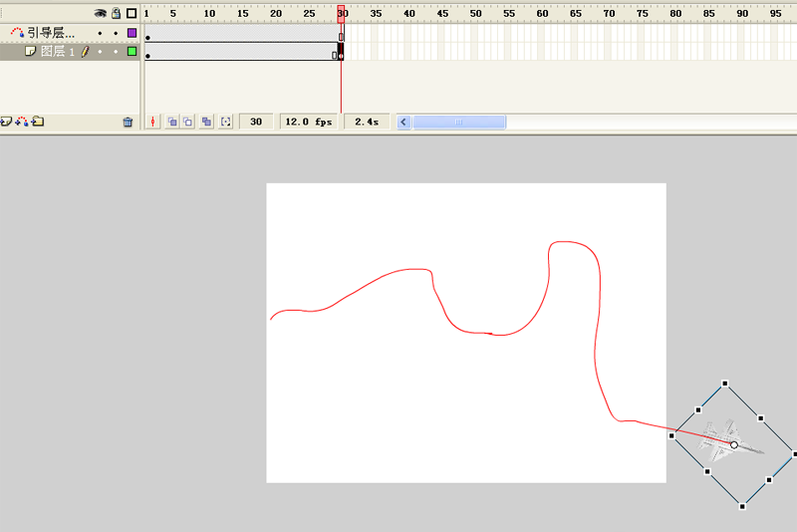Screen dimensions: 797x532
Task: Click the page icon of 图层 1
Action: point(31,51)
